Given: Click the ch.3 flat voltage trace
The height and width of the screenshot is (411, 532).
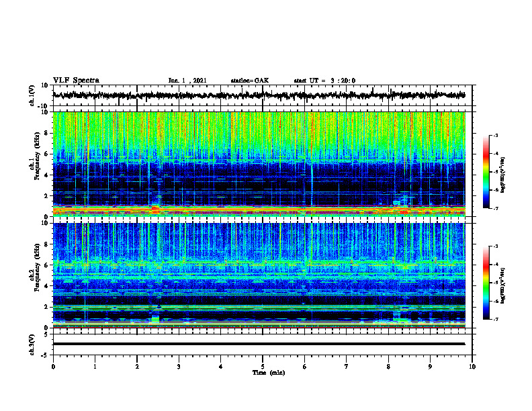Looking at the screenshot, I should pyautogui.click(x=259, y=344).
